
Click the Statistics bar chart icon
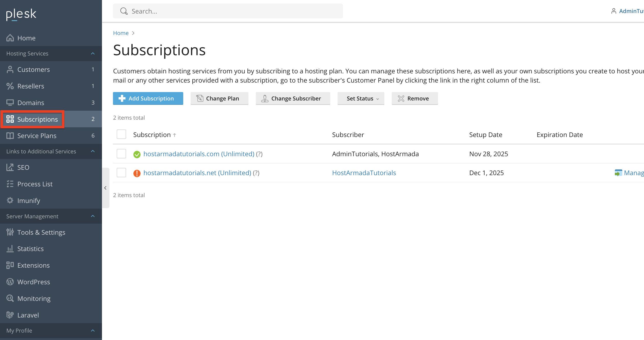(x=10, y=249)
